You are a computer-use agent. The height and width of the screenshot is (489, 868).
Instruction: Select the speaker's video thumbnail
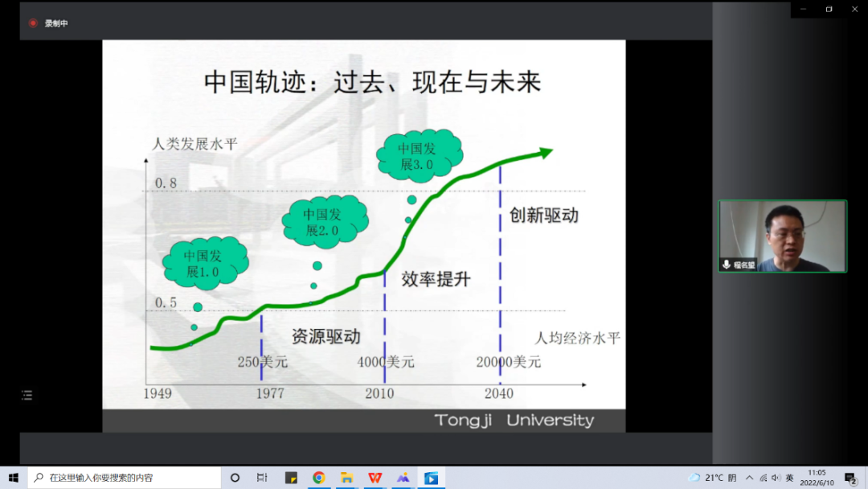[x=782, y=236]
